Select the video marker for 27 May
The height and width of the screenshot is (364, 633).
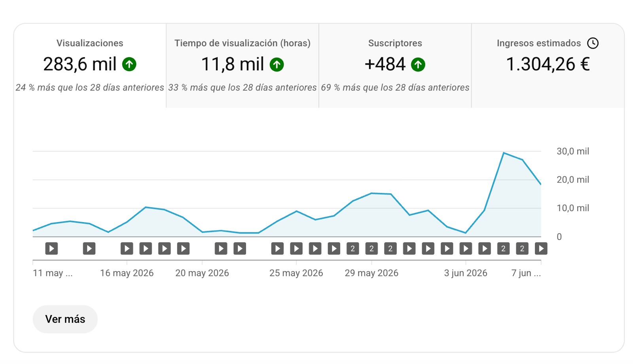[x=334, y=249]
